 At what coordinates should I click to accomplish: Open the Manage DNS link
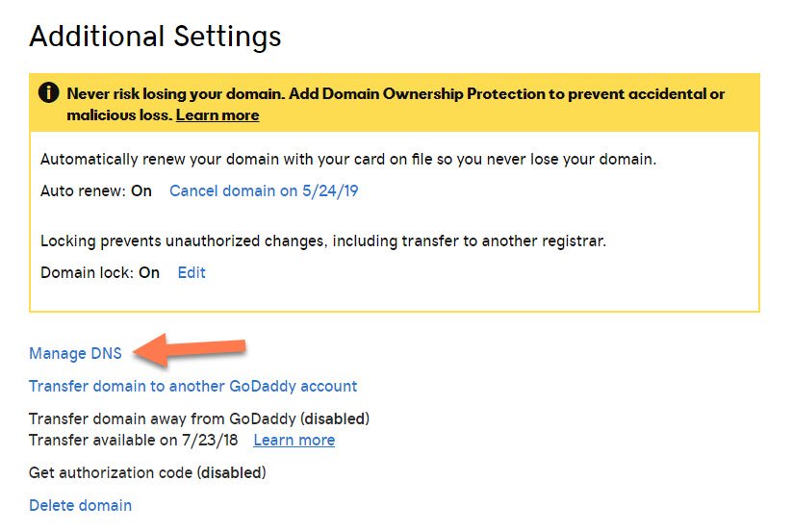click(x=75, y=353)
